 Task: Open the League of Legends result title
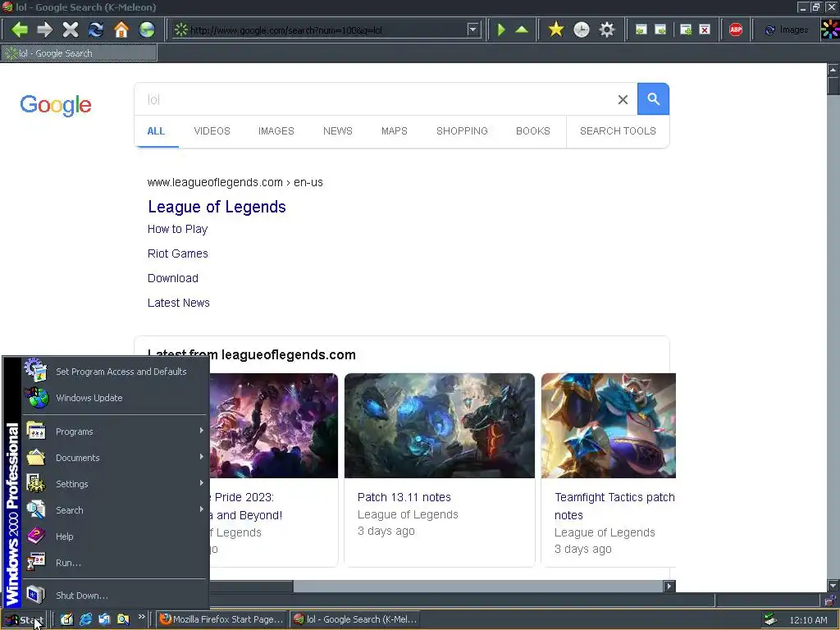click(x=217, y=207)
